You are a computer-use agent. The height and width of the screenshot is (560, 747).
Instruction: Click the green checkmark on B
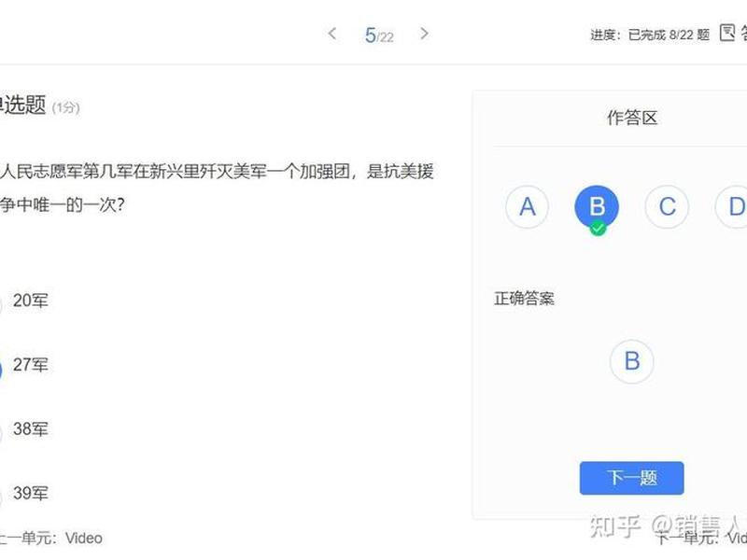coord(598,229)
